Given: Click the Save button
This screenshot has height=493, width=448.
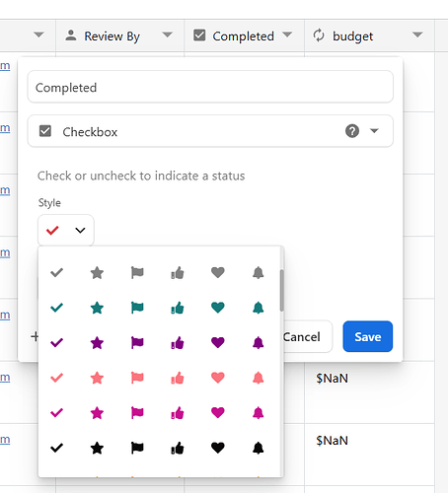Looking at the screenshot, I should [x=368, y=336].
